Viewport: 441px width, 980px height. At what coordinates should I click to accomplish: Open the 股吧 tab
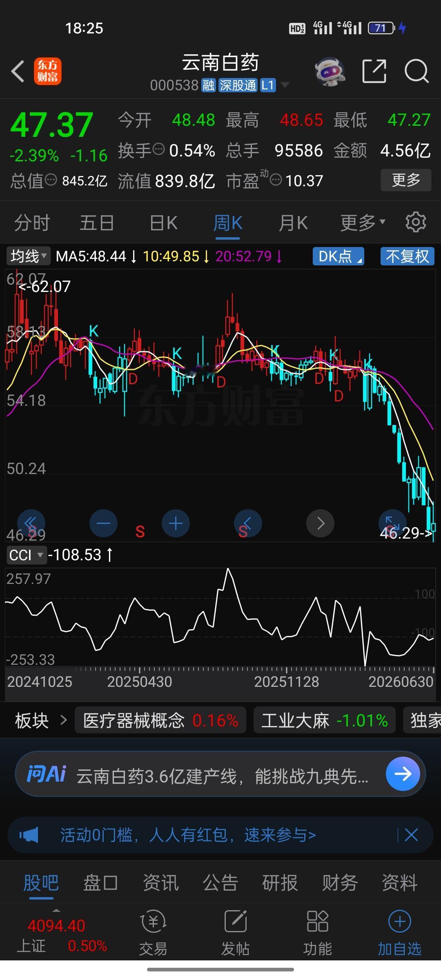pyautogui.click(x=41, y=883)
